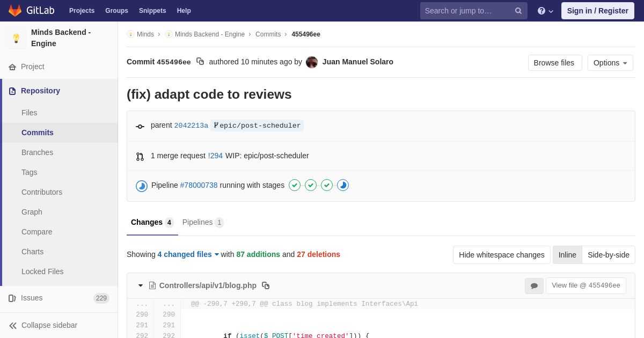Screen dimensions: 644x338
Task: Open parent commit 2042213a link
Action: point(191,126)
